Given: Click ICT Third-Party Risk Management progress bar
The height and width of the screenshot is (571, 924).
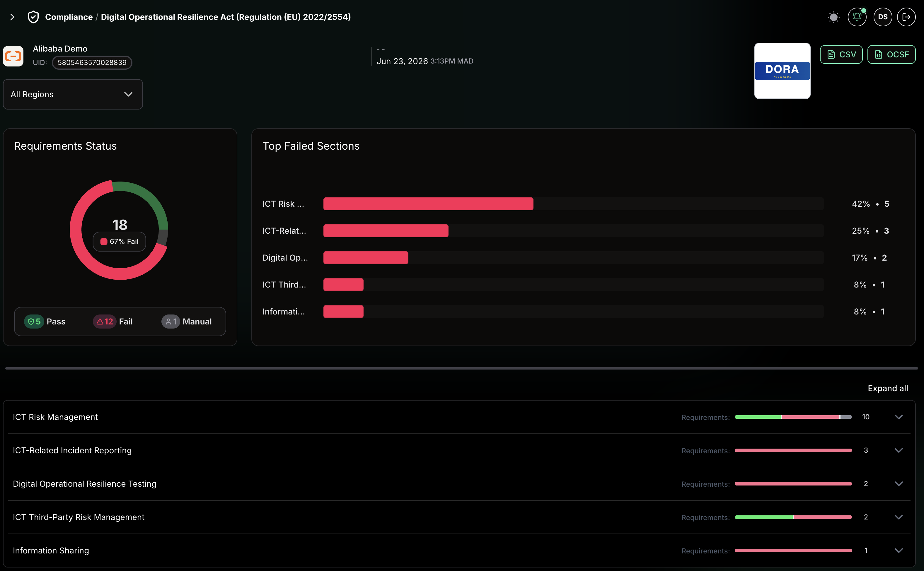Looking at the screenshot, I should pos(793,517).
